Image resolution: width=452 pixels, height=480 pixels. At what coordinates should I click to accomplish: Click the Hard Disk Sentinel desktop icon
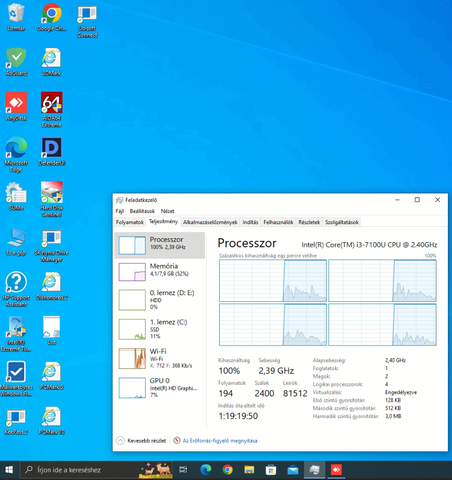click(52, 199)
